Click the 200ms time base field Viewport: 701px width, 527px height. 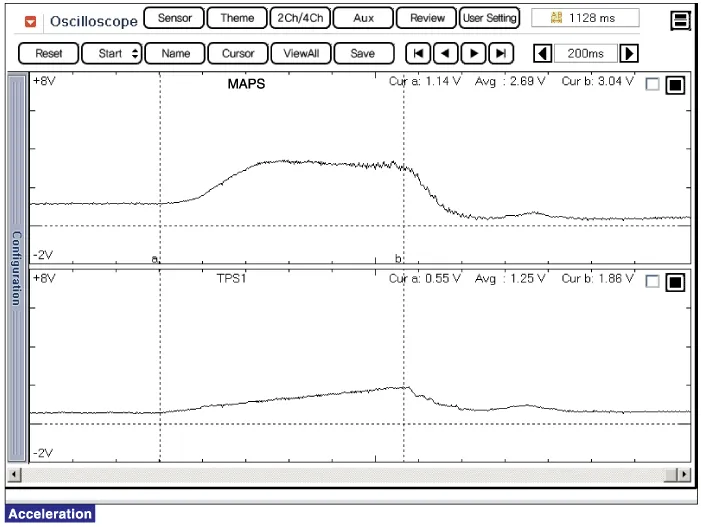tap(586, 53)
